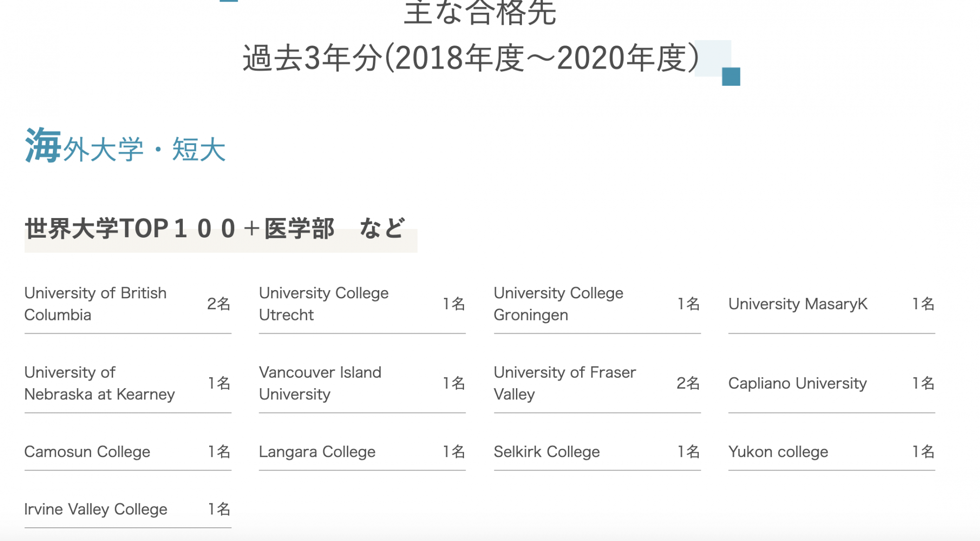Click 世界大学TOP100+医学部 subheading
Screen dimensions: 980x541
(x=216, y=229)
